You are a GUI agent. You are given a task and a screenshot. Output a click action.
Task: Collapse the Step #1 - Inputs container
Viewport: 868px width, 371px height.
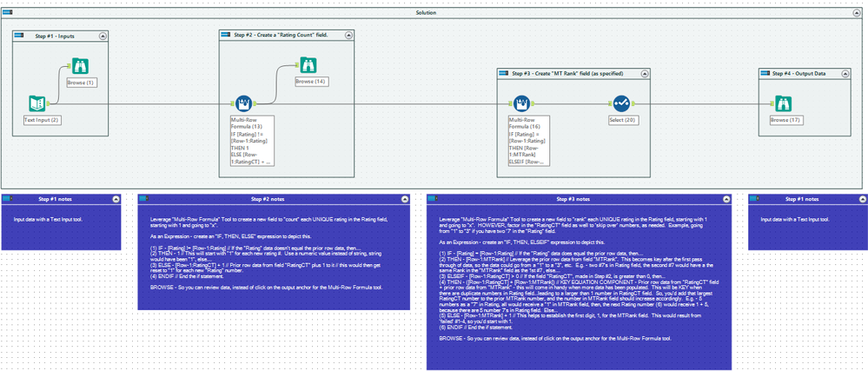click(x=103, y=36)
